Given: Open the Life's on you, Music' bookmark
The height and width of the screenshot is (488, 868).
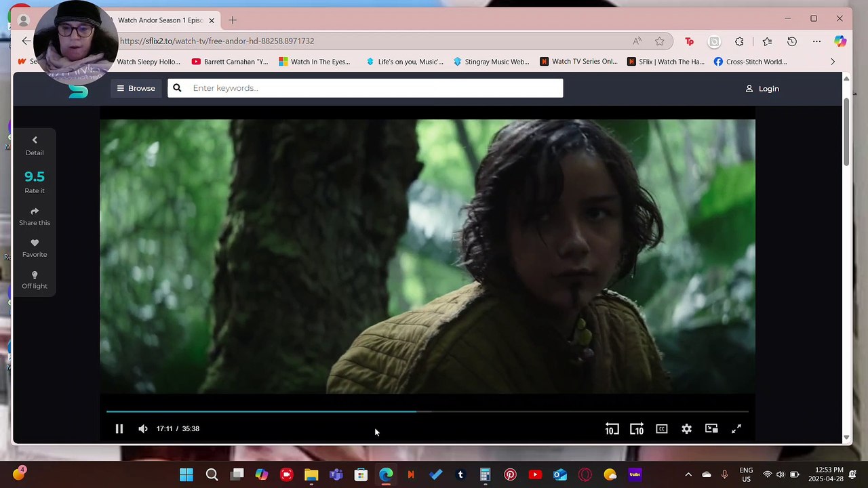Looking at the screenshot, I should click(x=404, y=62).
